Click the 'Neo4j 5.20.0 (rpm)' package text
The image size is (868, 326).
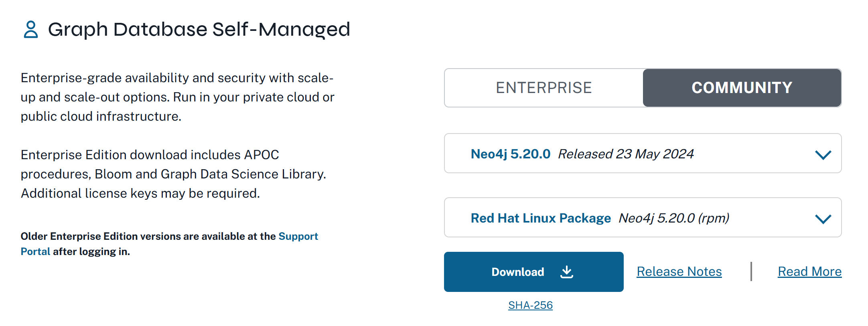coord(674,218)
